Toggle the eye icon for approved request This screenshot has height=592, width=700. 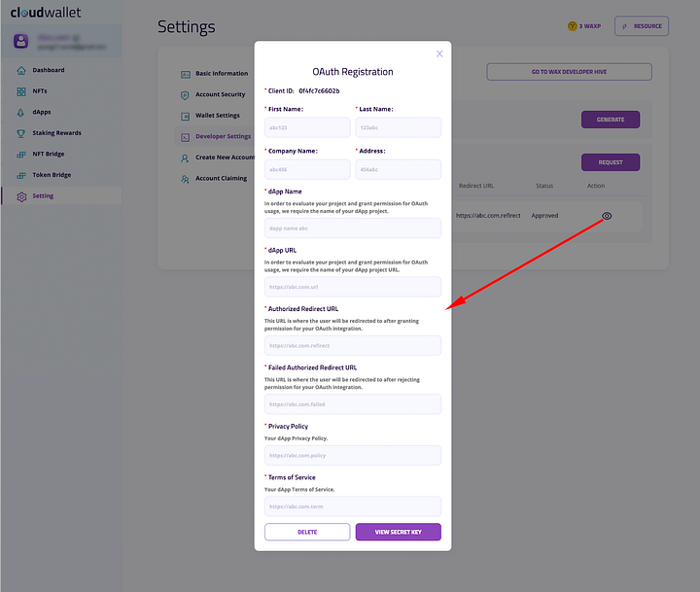[x=607, y=216]
